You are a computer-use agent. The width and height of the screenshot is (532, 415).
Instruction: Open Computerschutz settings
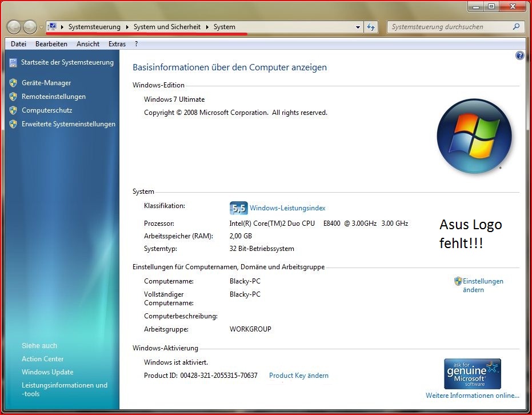(x=47, y=110)
